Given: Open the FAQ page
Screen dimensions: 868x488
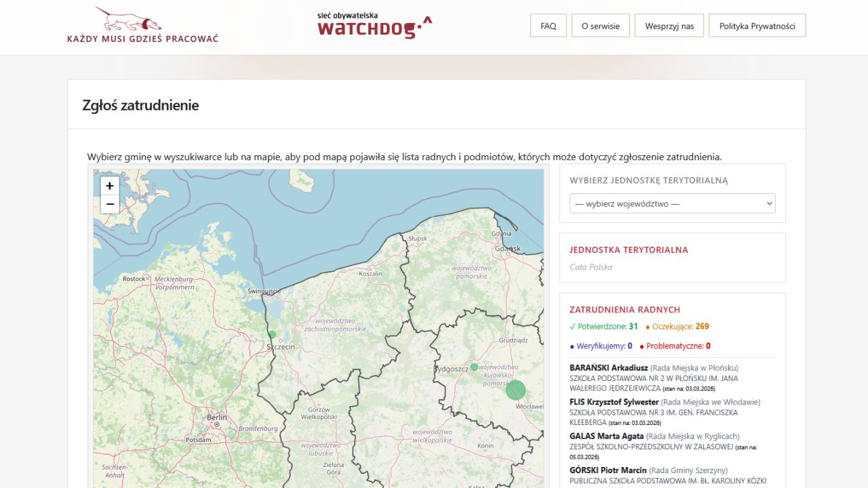Looking at the screenshot, I should pos(548,26).
